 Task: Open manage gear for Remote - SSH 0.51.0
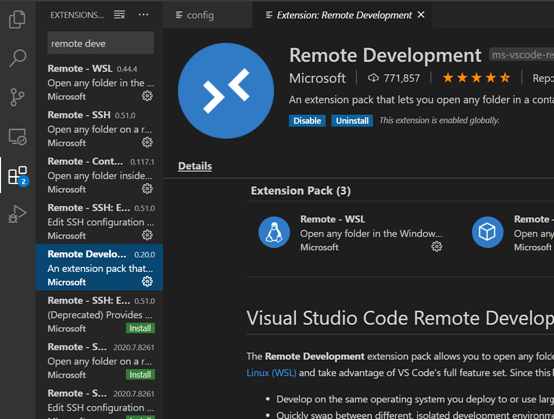point(147,142)
